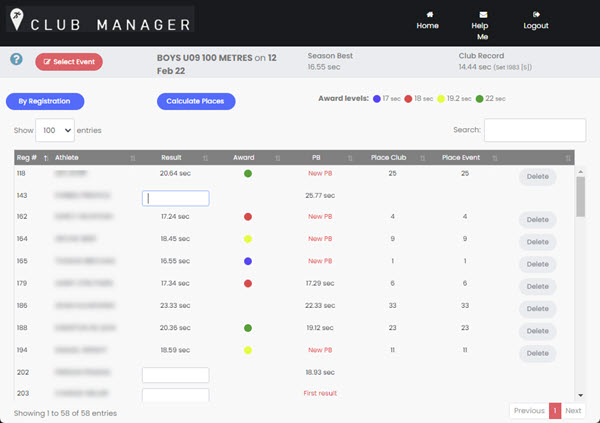Click the Club Manager logo icon
The width and height of the screenshot is (600, 423).
point(16,24)
